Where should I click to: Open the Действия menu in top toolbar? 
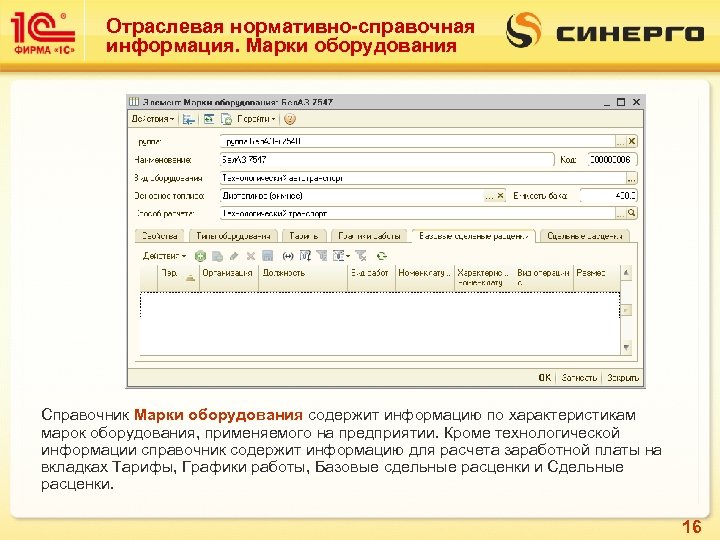click(x=152, y=119)
